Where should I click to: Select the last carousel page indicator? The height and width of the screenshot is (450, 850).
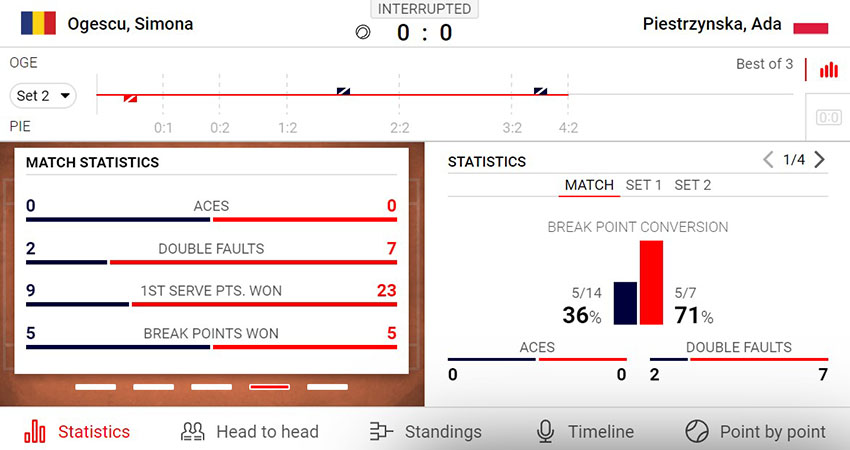pyautogui.click(x=327, y=386)
